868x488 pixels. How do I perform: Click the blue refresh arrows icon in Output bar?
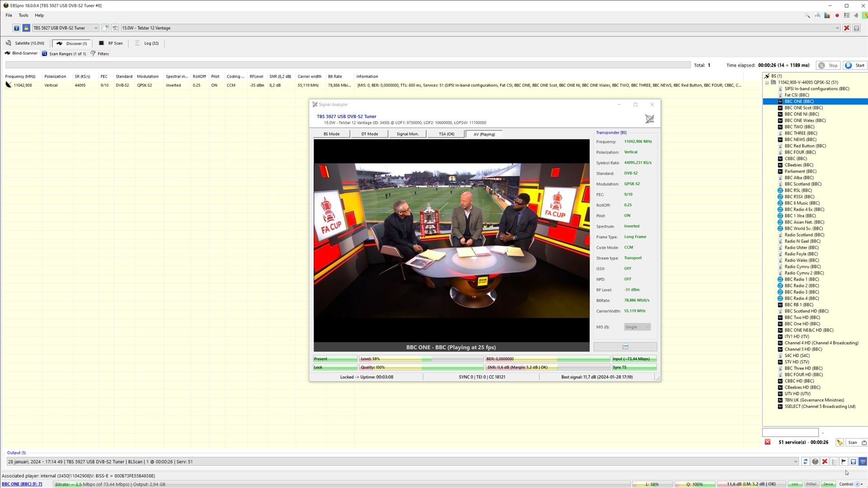pyautogui.click(x=805, y=462)
